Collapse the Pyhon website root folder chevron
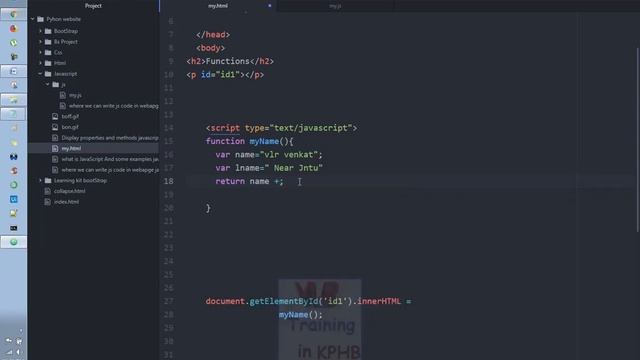The width and height of the screenshot is (640, 360). point(33,19)
